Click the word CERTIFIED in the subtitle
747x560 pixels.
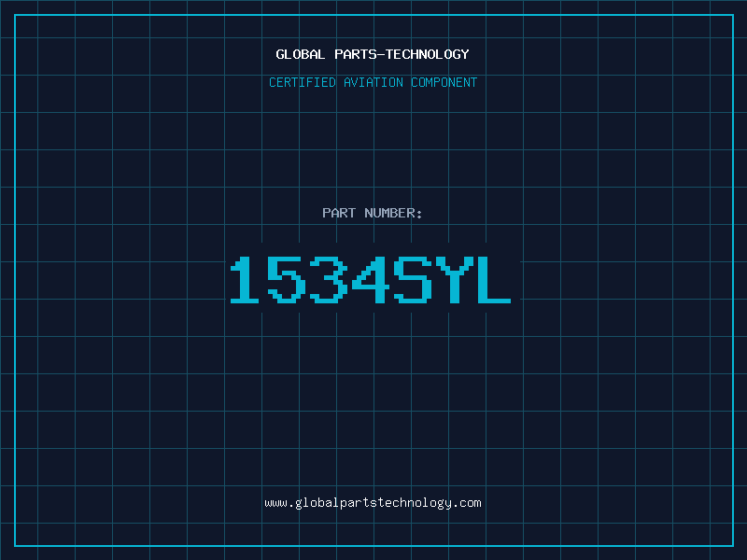pos(302,82)
